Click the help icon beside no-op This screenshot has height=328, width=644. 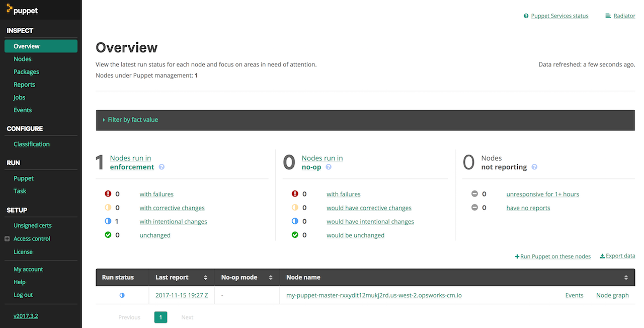(x=329, y=167)
